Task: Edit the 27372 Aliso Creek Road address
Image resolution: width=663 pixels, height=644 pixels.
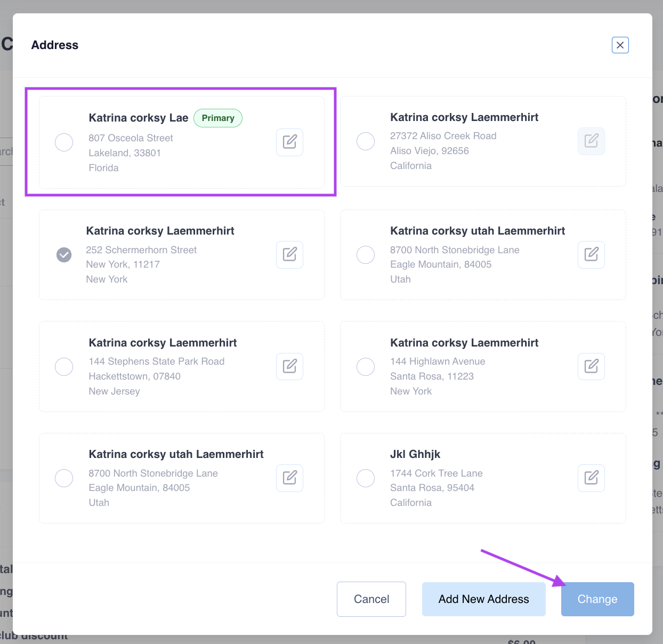Action: tap(591, 141)
